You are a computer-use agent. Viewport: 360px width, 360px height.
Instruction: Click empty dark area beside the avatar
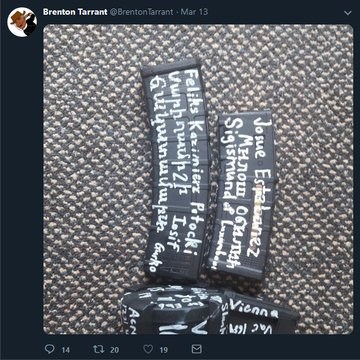22,167
